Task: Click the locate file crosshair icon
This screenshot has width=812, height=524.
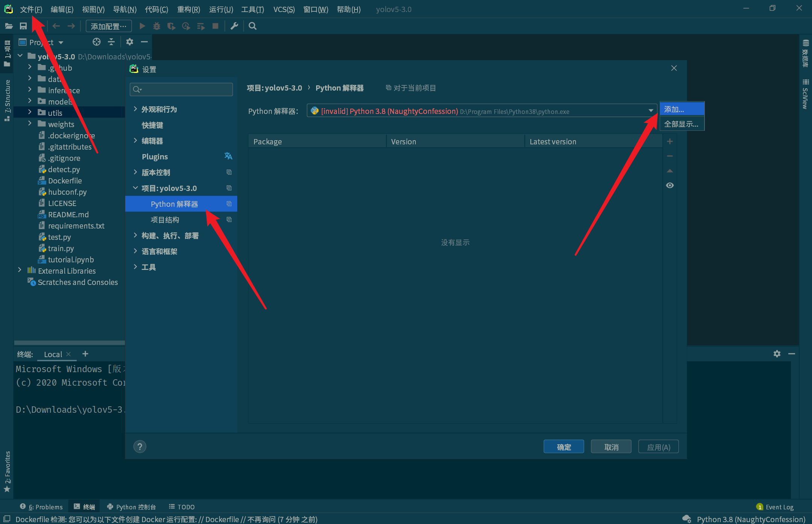Action: [x=97, y=42]
